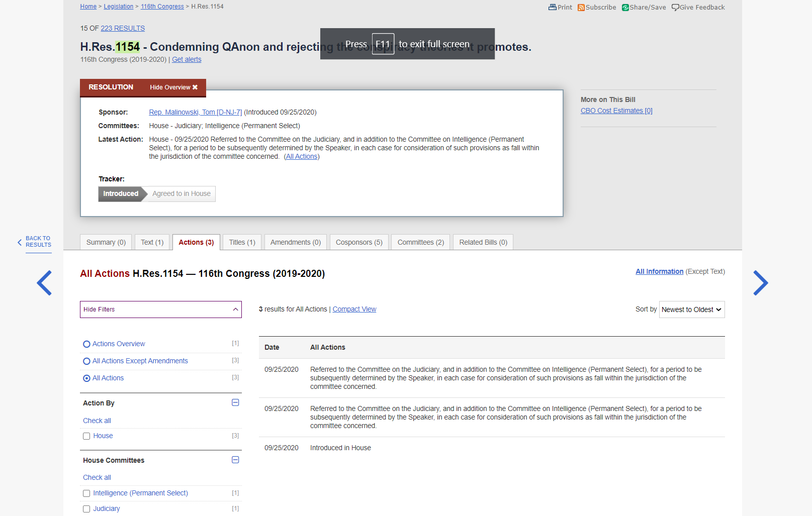Click the Get alerts link
Screen dimensions: 812x516
pos(187,59)
